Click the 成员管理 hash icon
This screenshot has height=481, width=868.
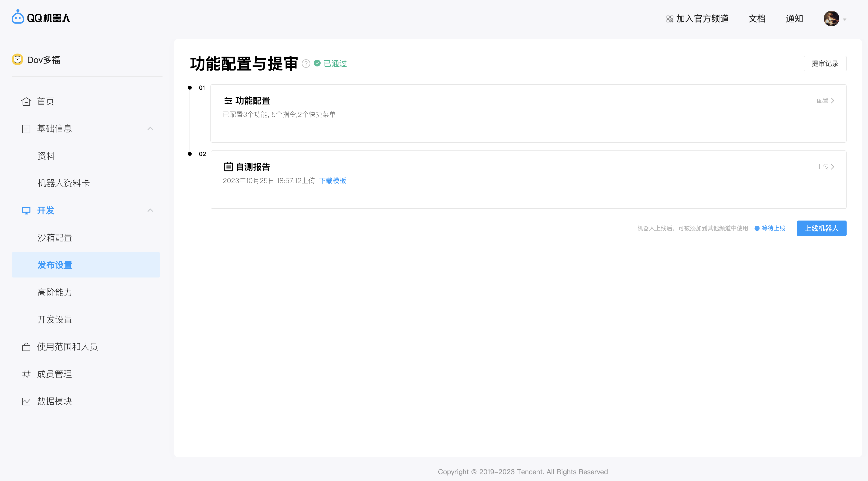coord(26,374)
